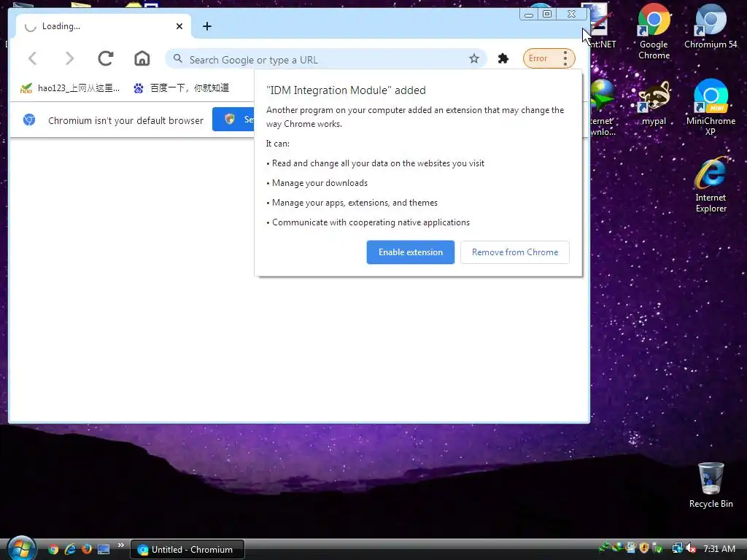Go to the home page icon
The width and height of the screenshot is (747, 560).
click(142, 58)
